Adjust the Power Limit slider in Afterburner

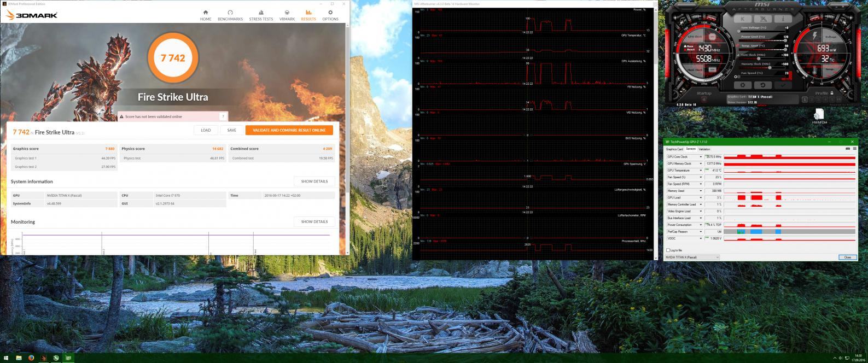(x=763, y=40)
